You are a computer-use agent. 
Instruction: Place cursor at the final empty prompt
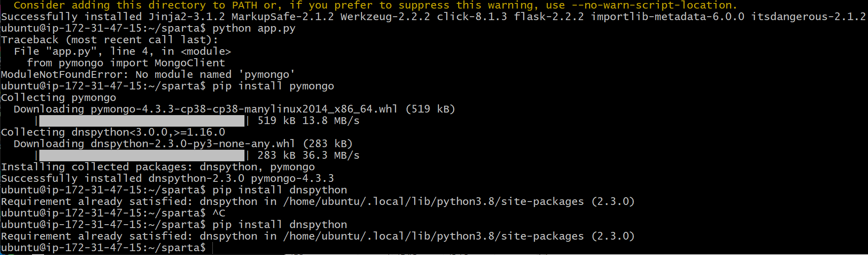pyautogui.click(x=212, y=248)
